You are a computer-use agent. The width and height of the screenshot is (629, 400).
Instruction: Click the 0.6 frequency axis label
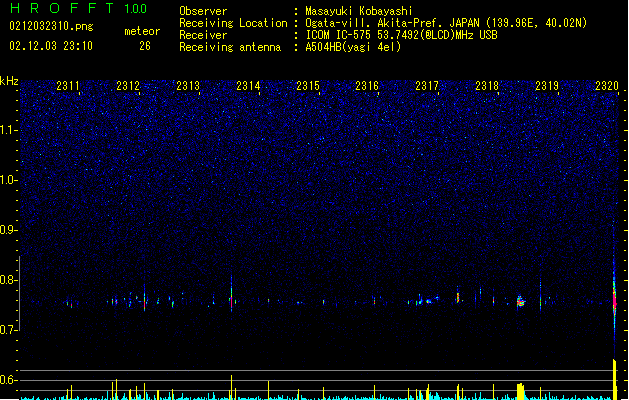pyautogui.click(x=9, y=380)
